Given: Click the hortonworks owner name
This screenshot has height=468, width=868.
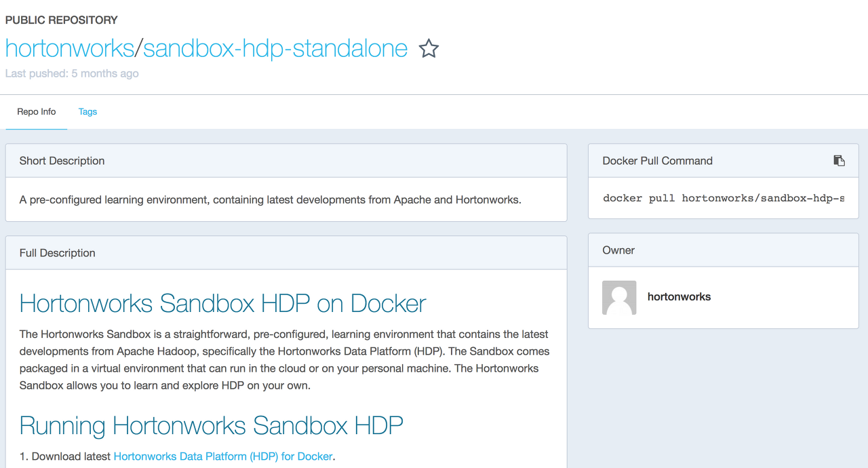Looking at the screenshot, I should click(679, 297).
